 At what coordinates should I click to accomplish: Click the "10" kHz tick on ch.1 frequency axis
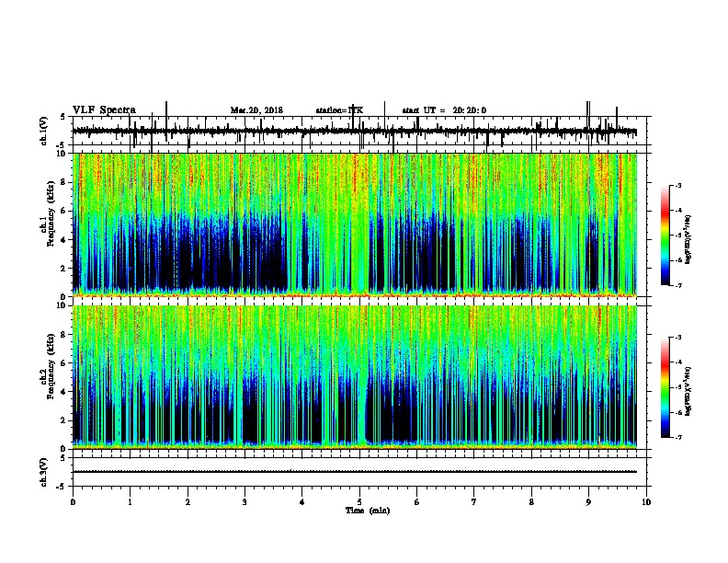(x=63, y=154)
